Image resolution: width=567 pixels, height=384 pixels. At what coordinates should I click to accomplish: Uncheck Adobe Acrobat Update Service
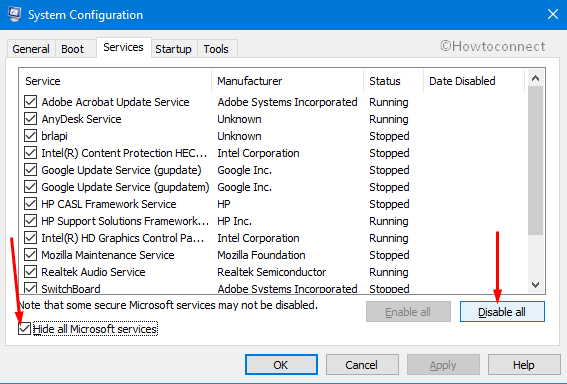[30, 102]
